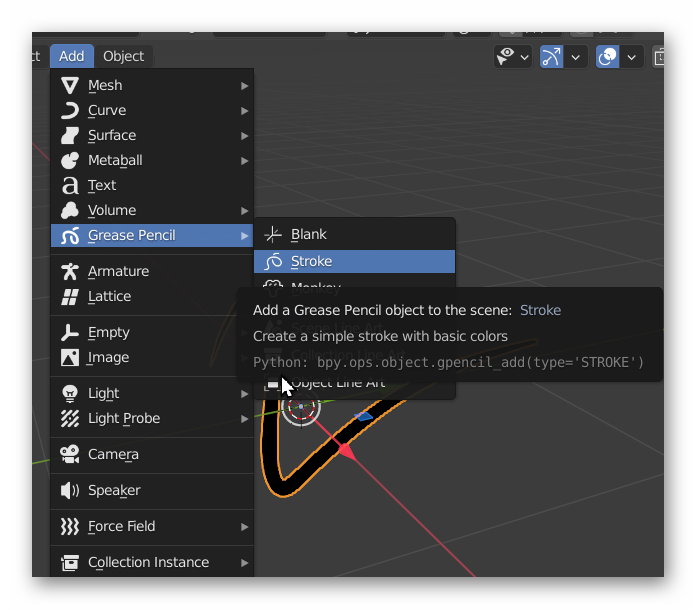This screenshot has height=609, width=696.
Task: Click the Armature figure icon
Action: tap(70, 271)
